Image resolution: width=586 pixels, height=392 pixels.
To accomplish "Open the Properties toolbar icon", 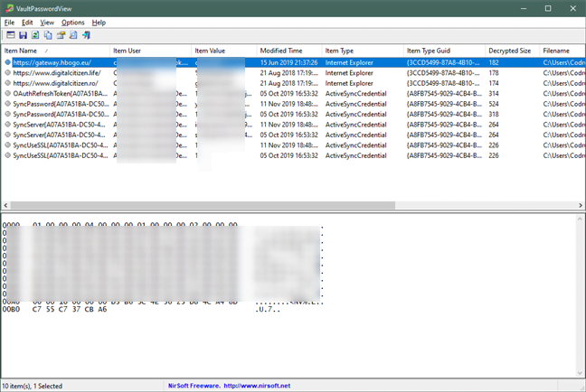I will pyautogui.click(x=61, y=35).
